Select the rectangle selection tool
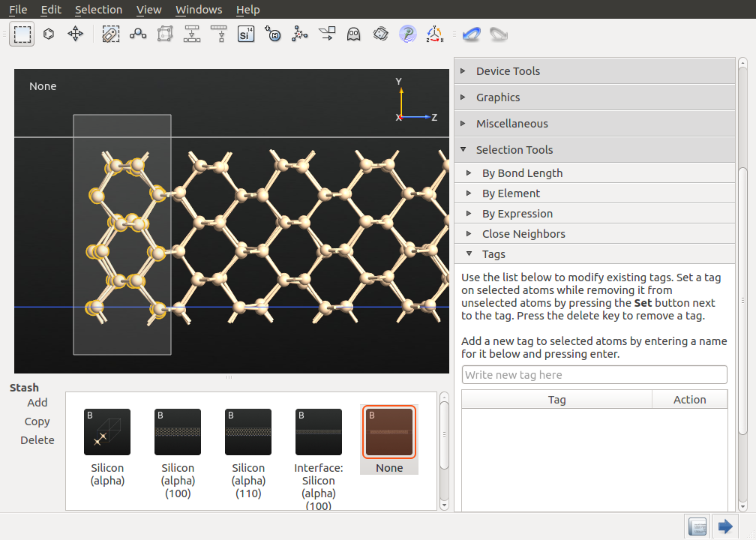Image resolution: width=756 pixels, height=540 pixels. pos(22,34)
